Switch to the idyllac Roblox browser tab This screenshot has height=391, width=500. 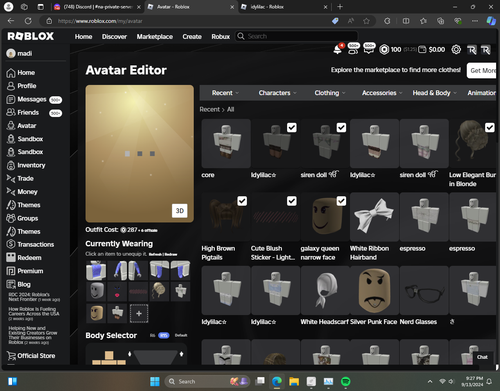click(284, 7)
